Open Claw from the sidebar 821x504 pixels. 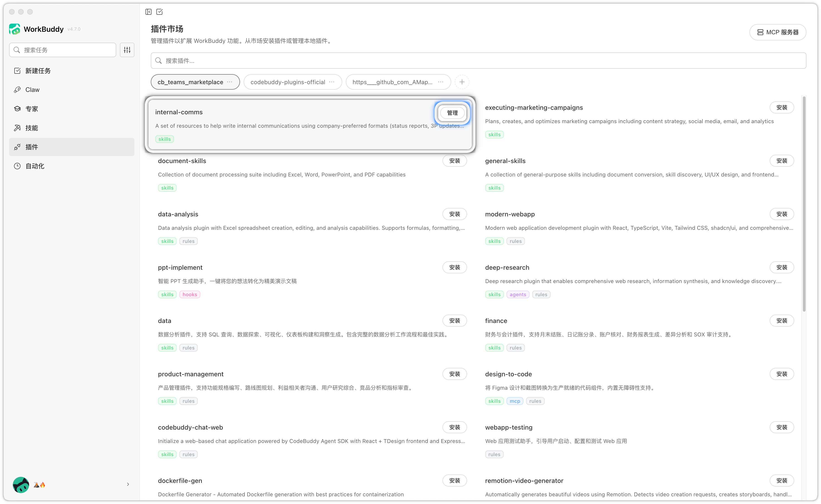(32, 90)
